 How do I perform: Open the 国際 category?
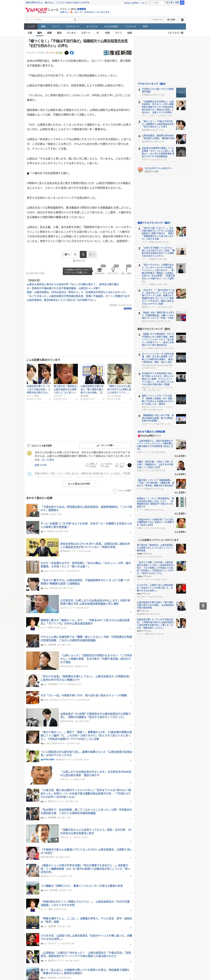tap(49, 33)
